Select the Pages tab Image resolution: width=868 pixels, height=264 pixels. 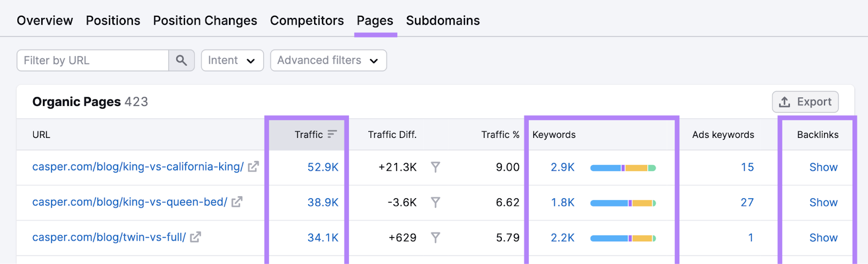tap(375, 21)
